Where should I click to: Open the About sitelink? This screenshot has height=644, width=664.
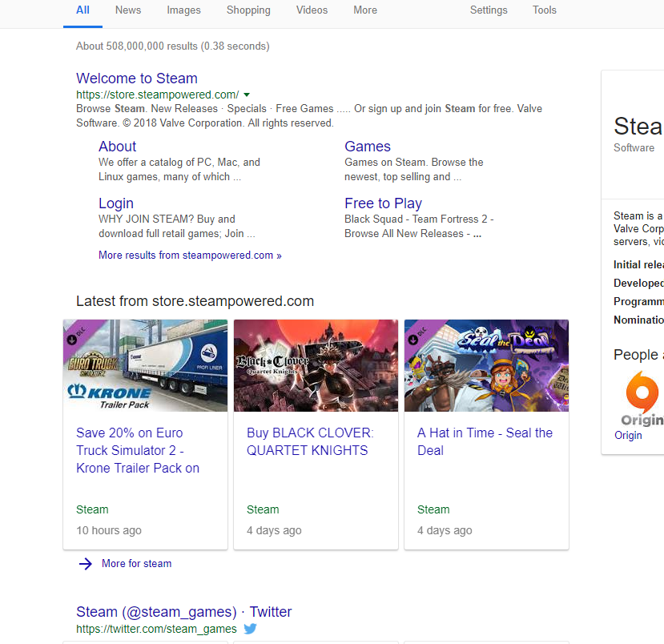click(x=117, y=147)
